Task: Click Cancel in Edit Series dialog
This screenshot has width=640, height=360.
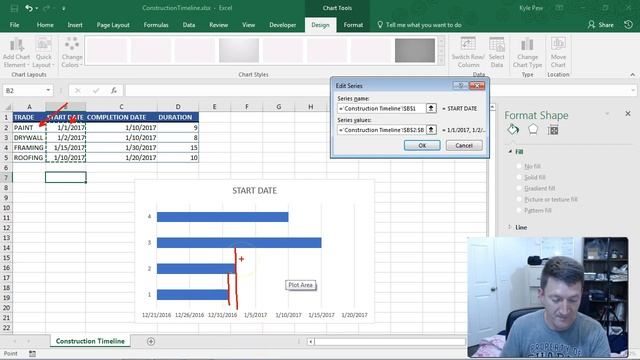Action: point(464,145)
